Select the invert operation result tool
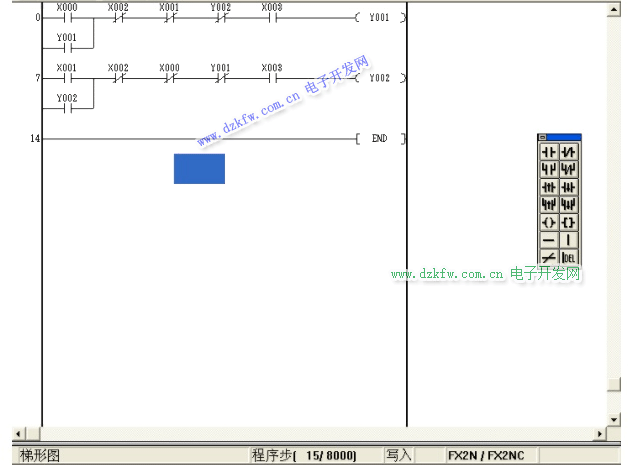628x465 pixels. (549, 257)
